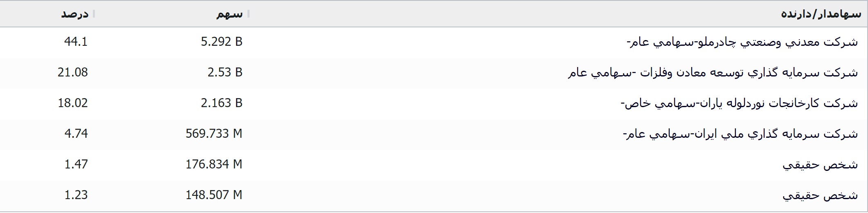The image size is (868, 213).
Task: Click the 18.02 percent cell
Action: (72, 103)
